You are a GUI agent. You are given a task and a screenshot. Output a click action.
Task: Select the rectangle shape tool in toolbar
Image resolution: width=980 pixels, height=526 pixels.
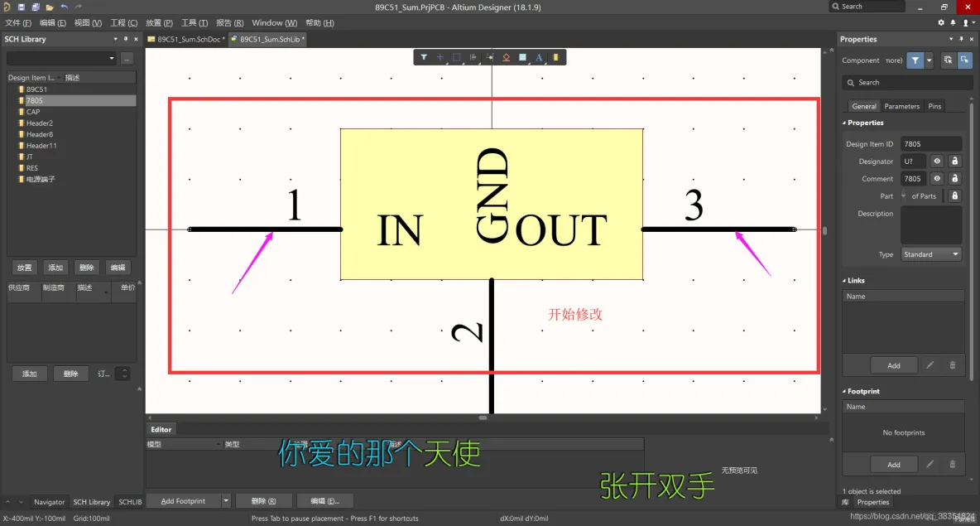pos(522,57)
